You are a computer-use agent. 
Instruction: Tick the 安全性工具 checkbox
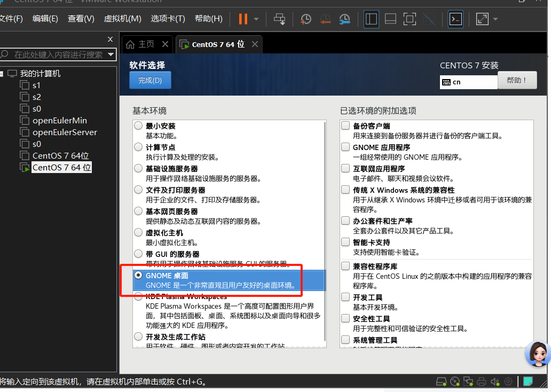click(x=346, y=318)
